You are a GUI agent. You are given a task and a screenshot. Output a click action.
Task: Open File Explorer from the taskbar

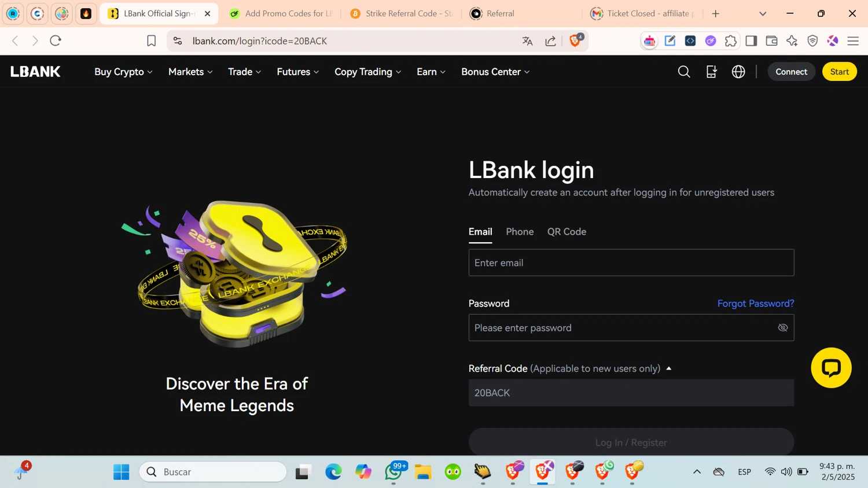point(423,472)
